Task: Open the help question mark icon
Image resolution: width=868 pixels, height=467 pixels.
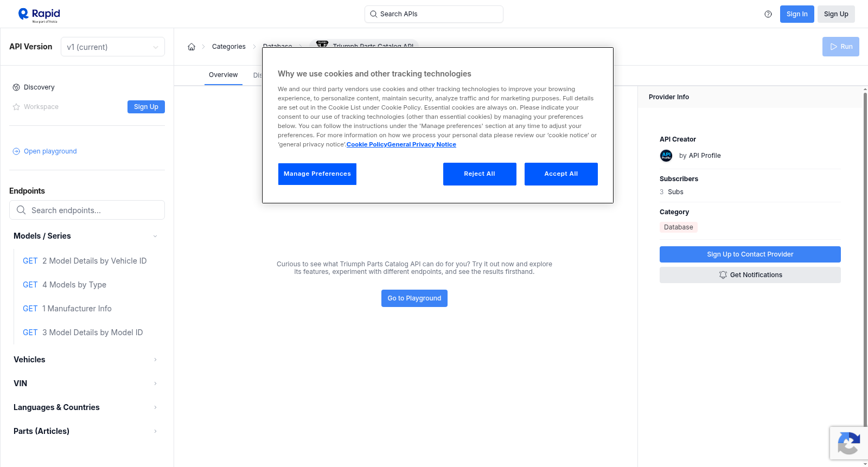Action: pyautogui.click(x=768, y=14)
